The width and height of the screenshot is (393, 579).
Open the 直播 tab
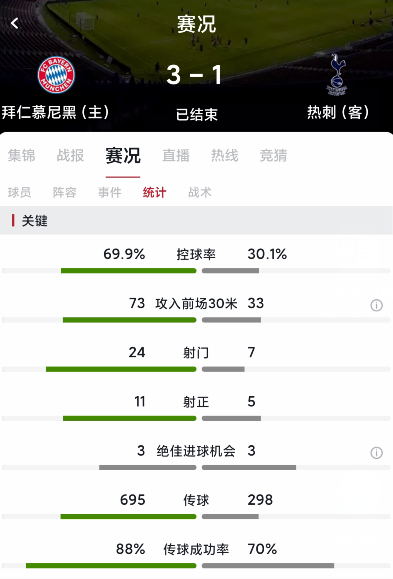[176, 155]
